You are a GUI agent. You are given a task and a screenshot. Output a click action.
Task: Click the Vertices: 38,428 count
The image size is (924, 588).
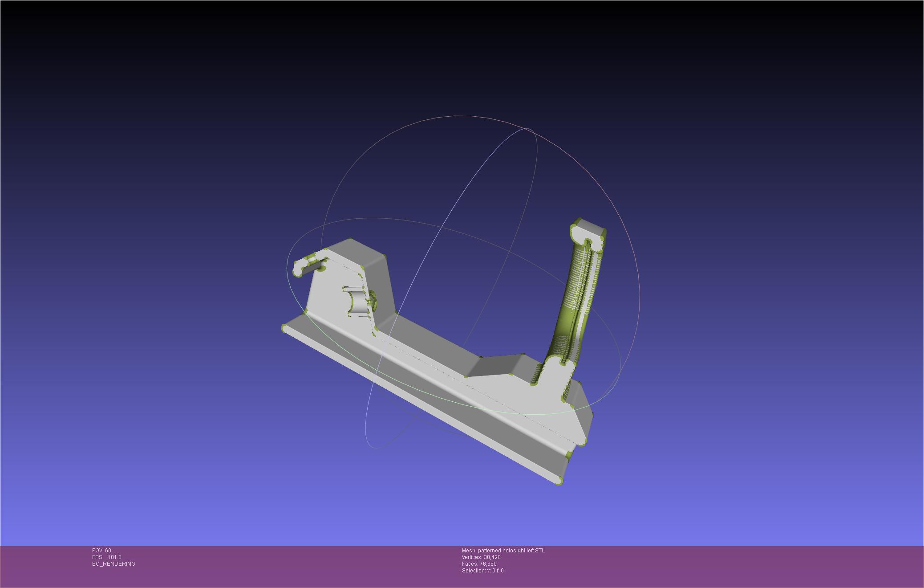point(481,557)
